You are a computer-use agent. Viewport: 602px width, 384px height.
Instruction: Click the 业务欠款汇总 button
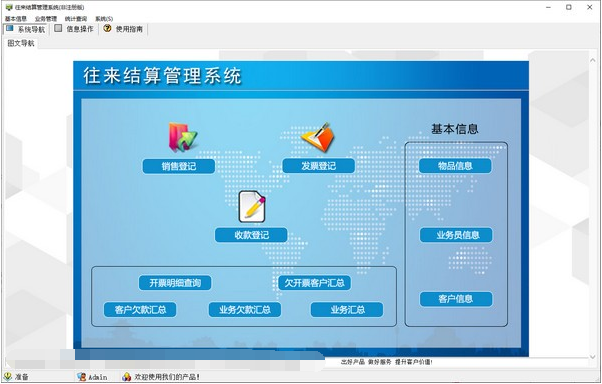(245, 310)
